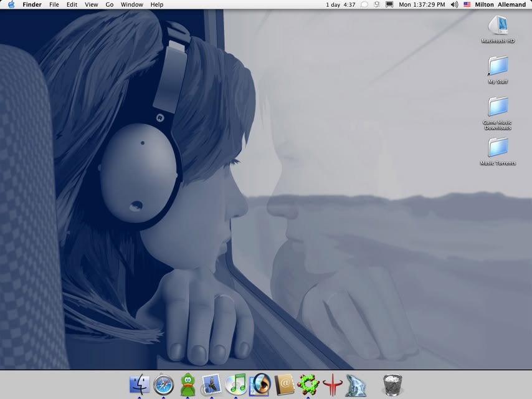Open Milton Allemand user switching menu

pos(500,4)
